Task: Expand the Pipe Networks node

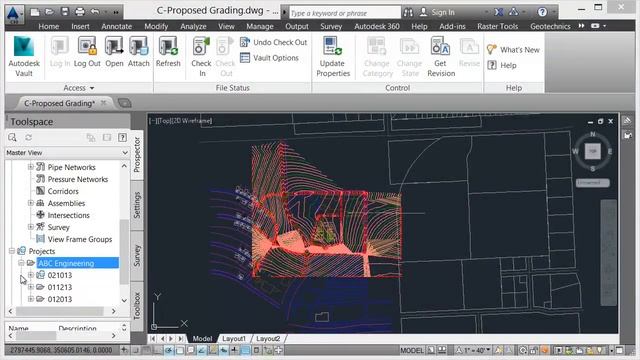Action: 31,167
